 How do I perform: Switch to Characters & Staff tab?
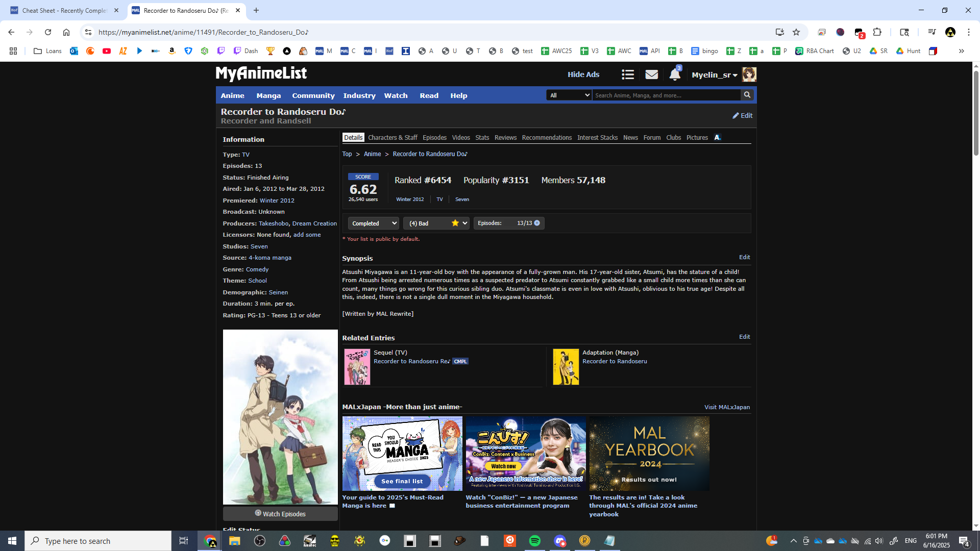(392, 138)
